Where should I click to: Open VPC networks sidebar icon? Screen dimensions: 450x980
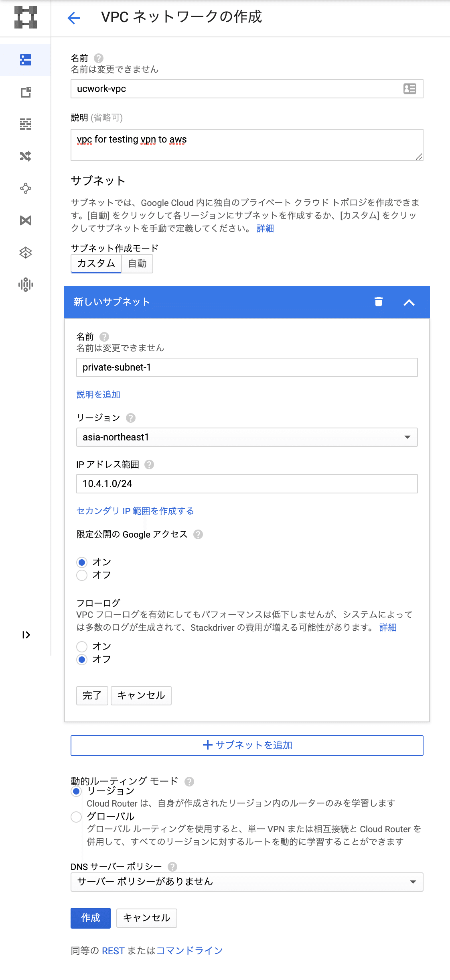(x=26, y=60)
